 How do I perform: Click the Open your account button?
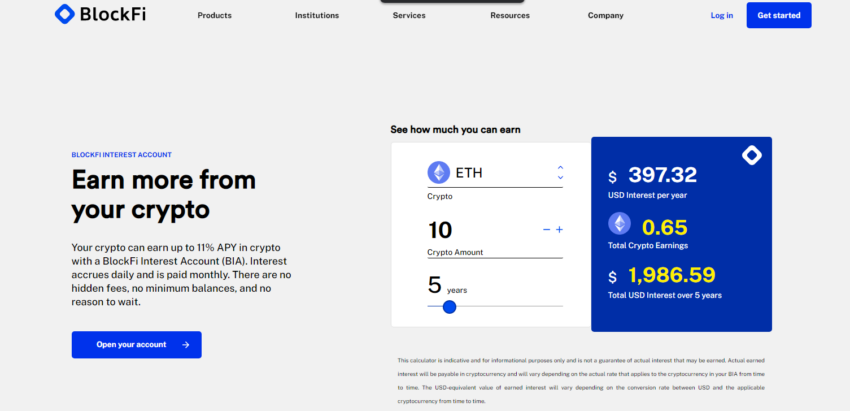[x=137, y=345]
